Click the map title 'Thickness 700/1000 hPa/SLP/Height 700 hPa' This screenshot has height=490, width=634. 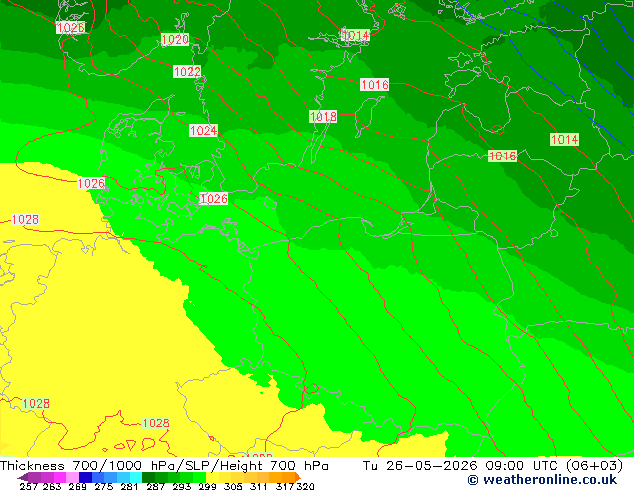[164, 466]
